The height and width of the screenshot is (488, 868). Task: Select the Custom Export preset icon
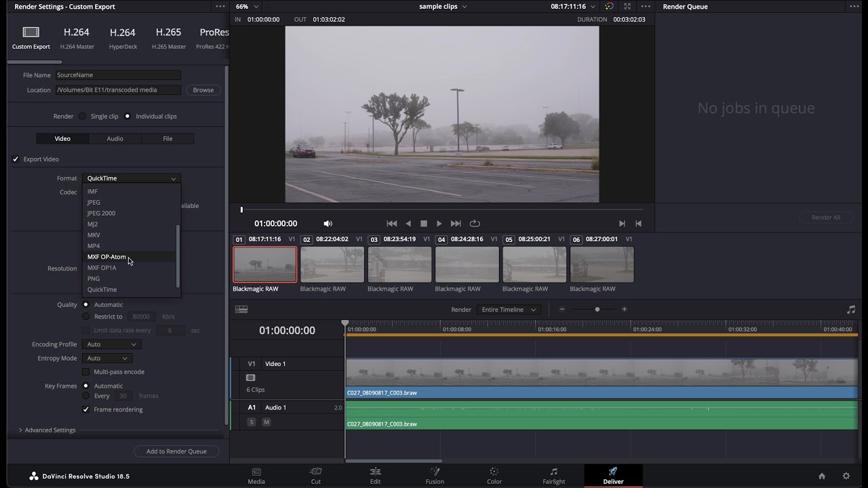tap(31, 32)
